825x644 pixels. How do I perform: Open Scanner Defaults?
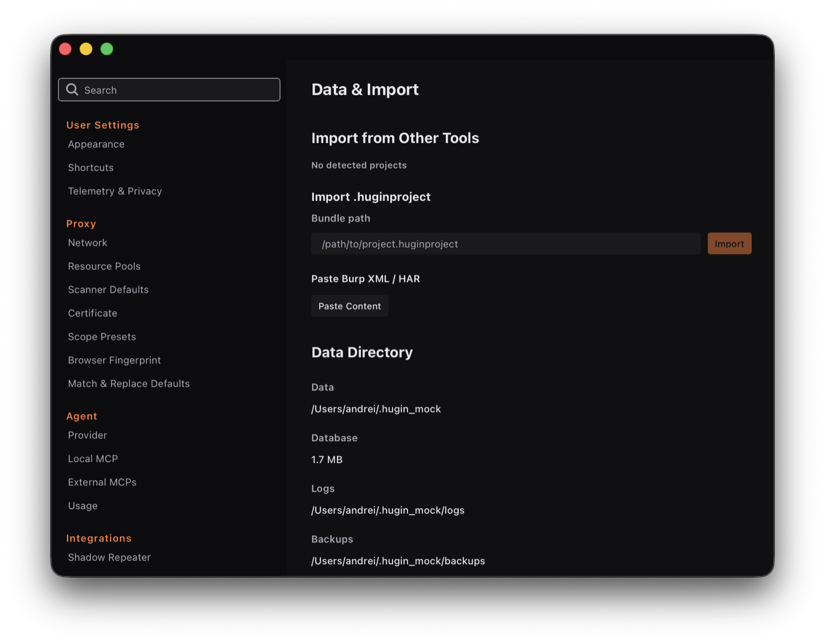tap(108, 290)
